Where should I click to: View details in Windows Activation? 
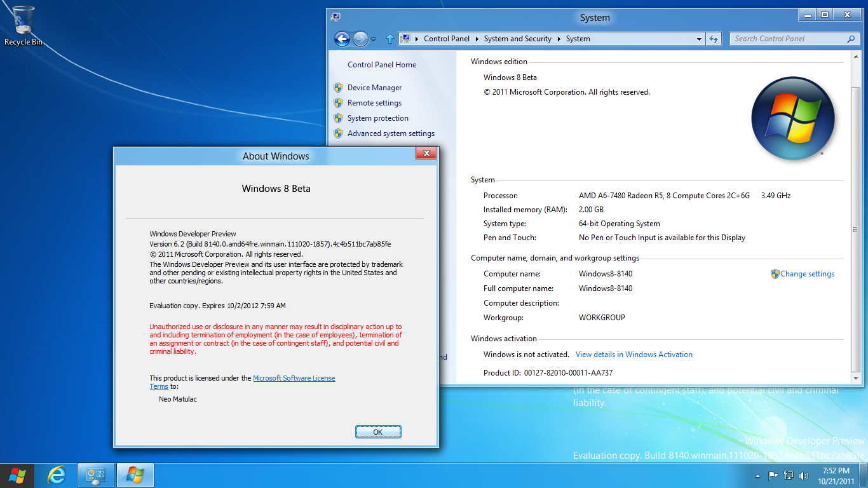[634, 355]
